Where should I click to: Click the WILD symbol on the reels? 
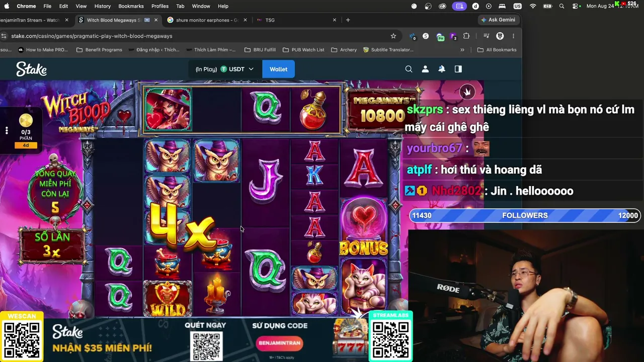click(168, 298)
